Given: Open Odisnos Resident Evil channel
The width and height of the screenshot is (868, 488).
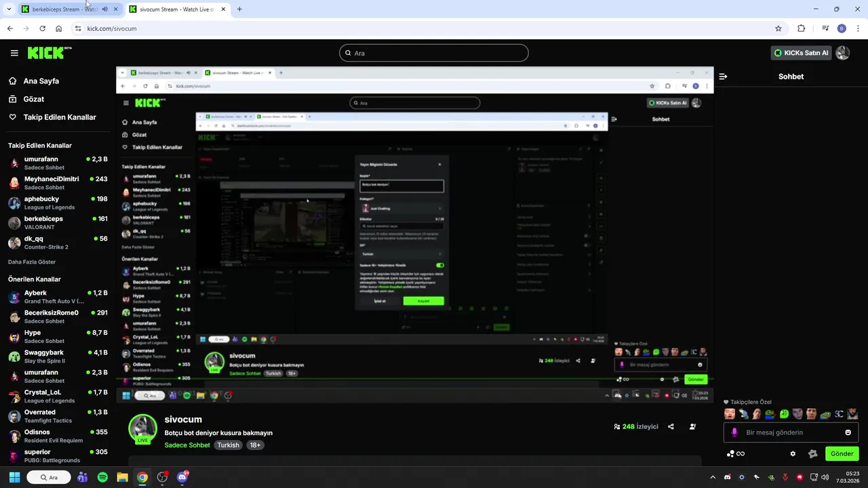Looking at the screenshot, I should pos(58,436).
